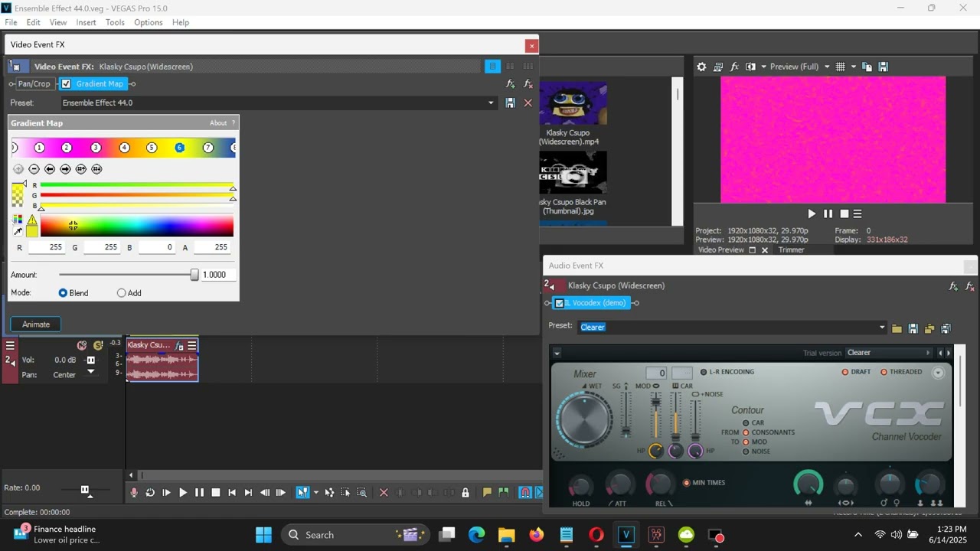Viewport: 980px width, 551px height.
Task: Select next gradient point (right arrow)
Action: click(65, 169)
